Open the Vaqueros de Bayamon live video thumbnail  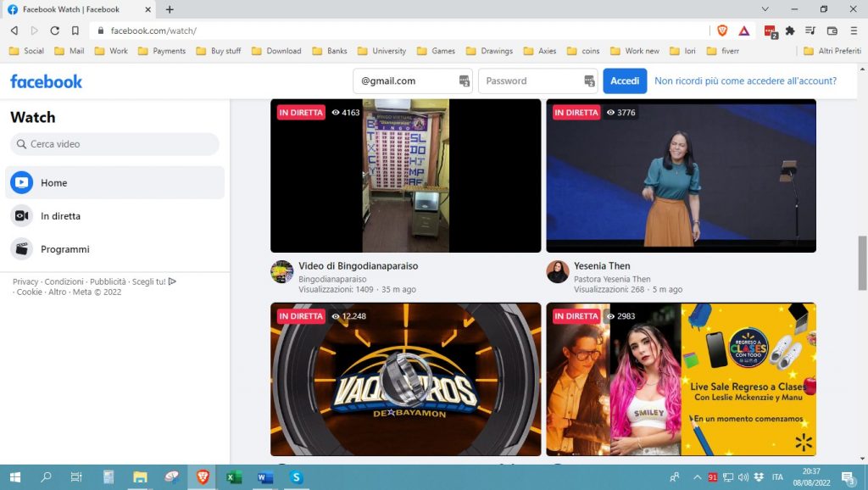coord(405,379)
